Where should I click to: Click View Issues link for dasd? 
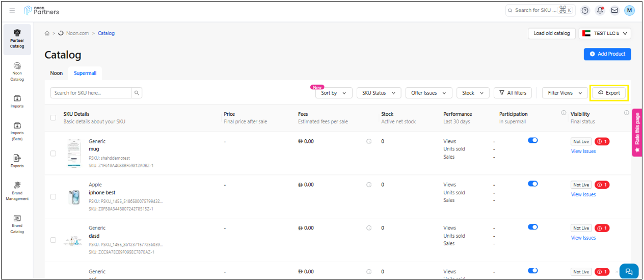click(x=583, y=238)
